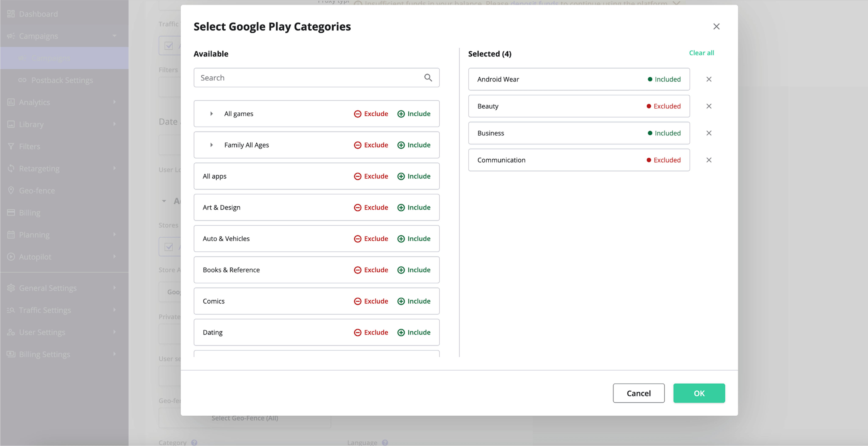Toggle Business Included status
Viewport: 868px width, 446px height.
coord(664,133)
